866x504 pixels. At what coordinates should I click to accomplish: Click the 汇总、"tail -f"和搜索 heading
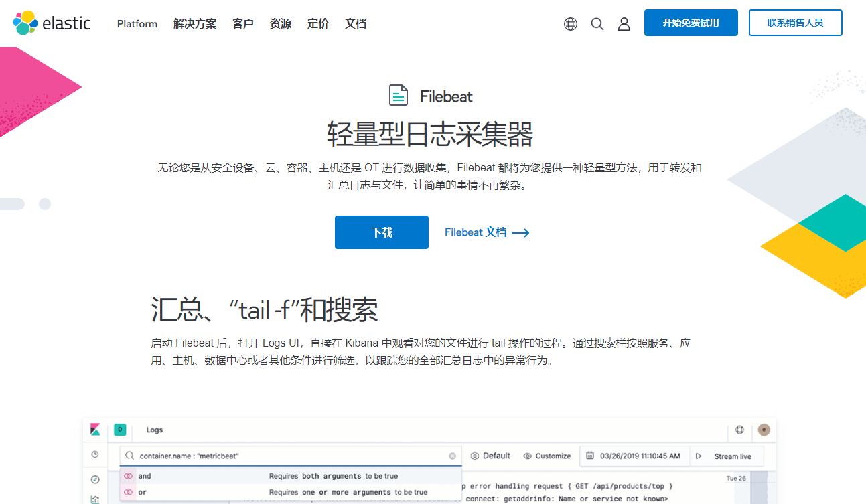pos(265,310)
